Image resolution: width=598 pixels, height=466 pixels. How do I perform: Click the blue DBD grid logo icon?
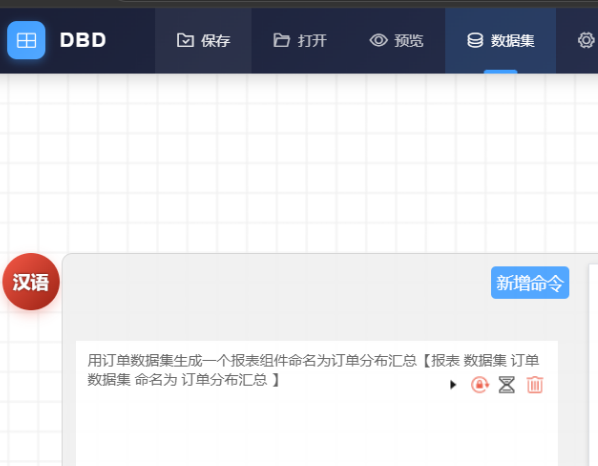point(26,40)
